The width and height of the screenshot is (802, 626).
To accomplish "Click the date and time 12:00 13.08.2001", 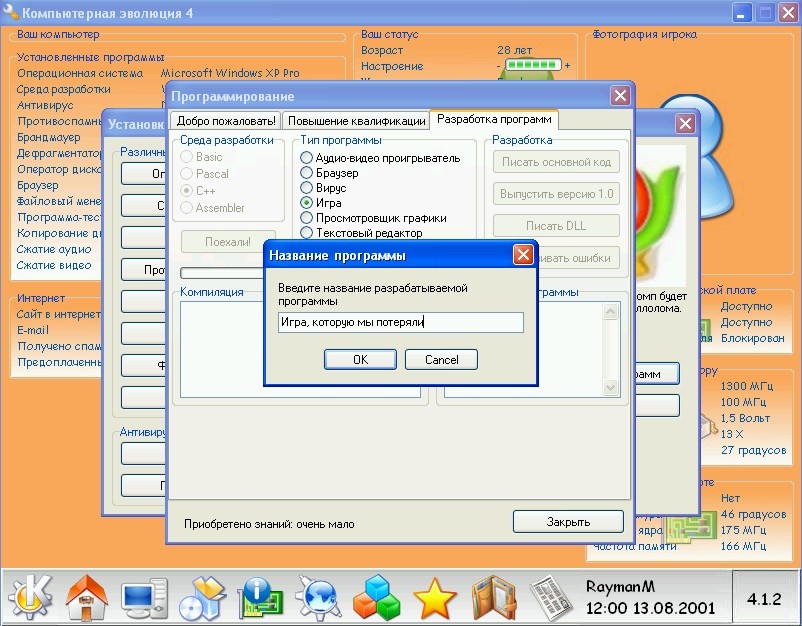I will pos(650,609).
